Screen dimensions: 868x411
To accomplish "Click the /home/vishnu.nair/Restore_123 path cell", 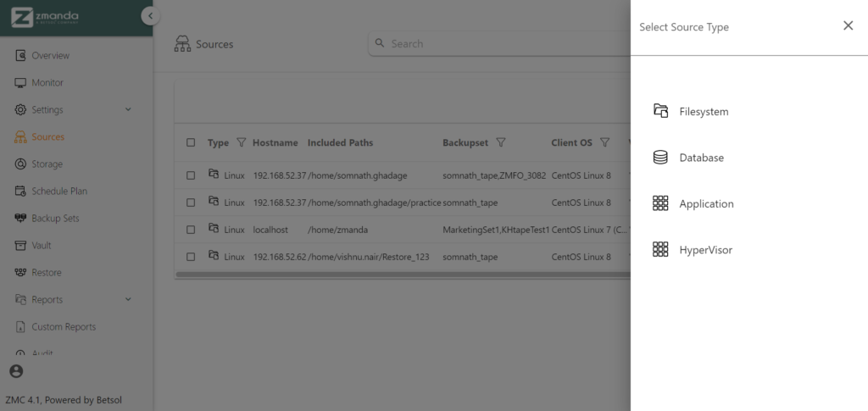I will pyautogui.click(x=368, y=257).
